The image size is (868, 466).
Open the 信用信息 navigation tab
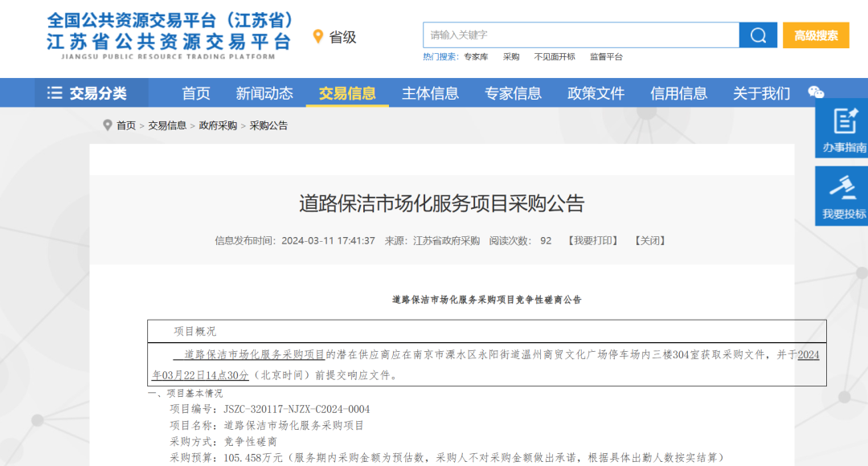click(x=678, y=93)
